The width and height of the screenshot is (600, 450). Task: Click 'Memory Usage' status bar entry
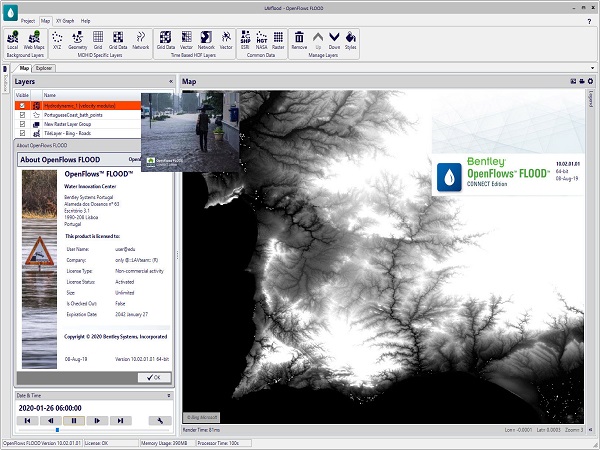click(x=165, y=443)
